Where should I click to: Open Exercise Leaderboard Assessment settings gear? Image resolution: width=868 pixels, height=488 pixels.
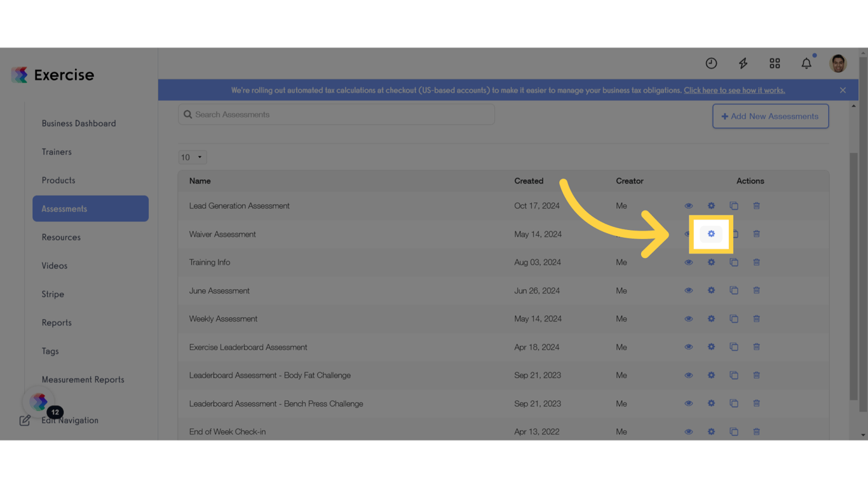[x=711, y=347]
